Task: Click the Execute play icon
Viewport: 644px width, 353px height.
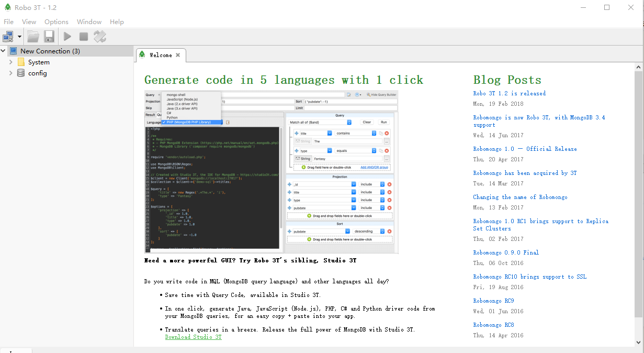Action: pos(67,37)
